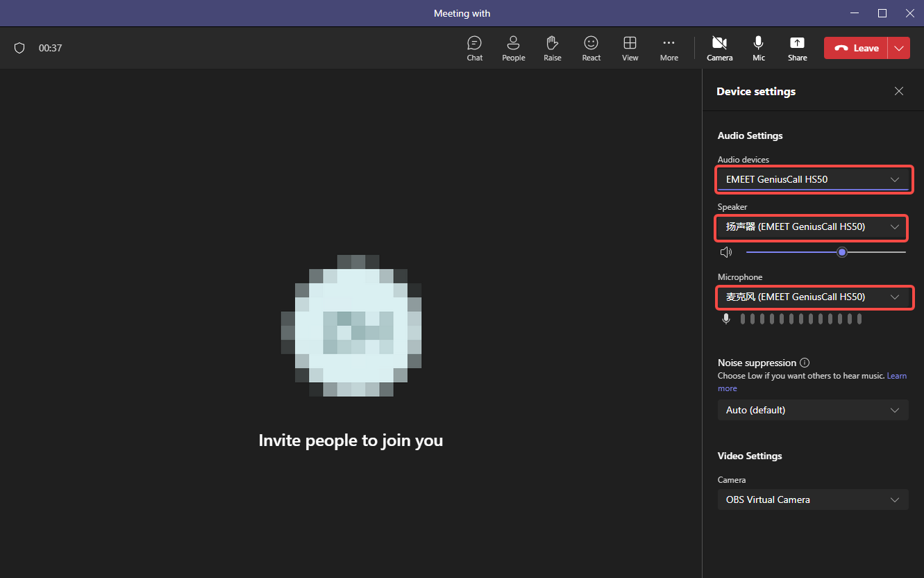
Task: Leave the meeting
Action: coord(856,48)
